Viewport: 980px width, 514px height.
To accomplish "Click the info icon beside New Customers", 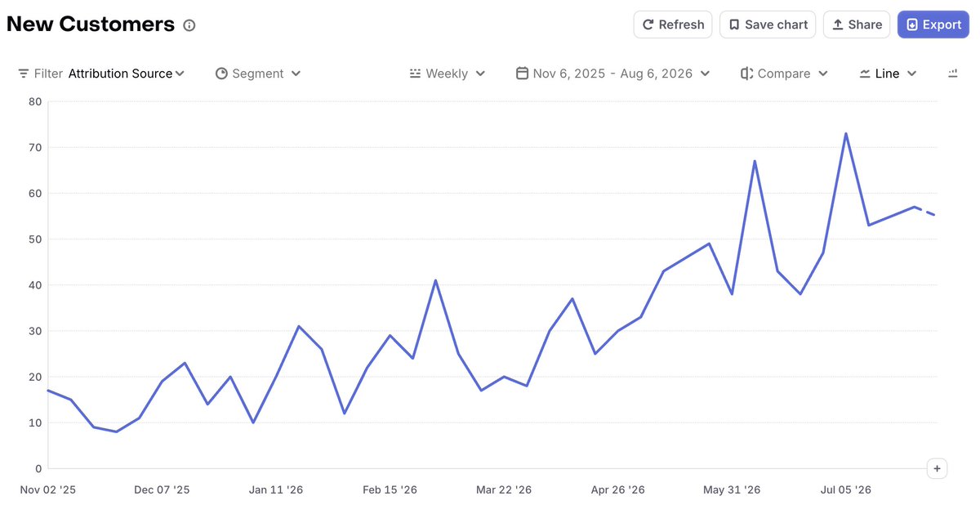I will pyautogui.click(x=189, y=25).
